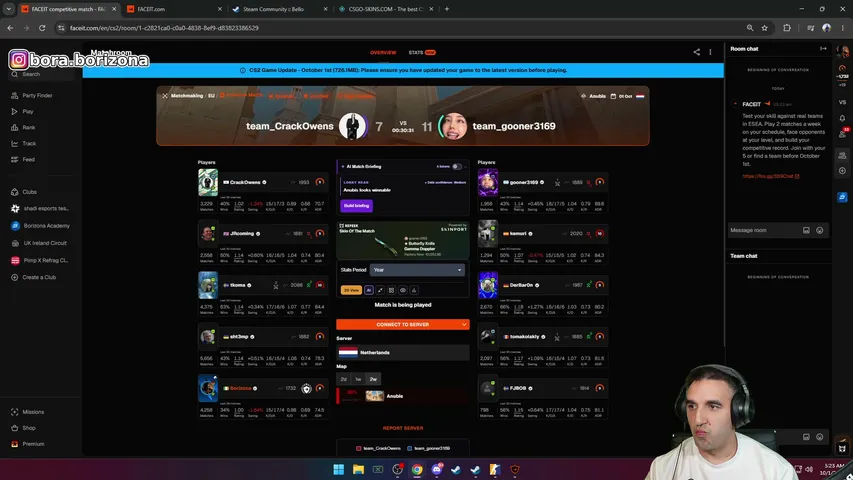853x480 pixels.
Task: Switch to the CSGO-SKINS.COM tab
Action: pos(384,9)
